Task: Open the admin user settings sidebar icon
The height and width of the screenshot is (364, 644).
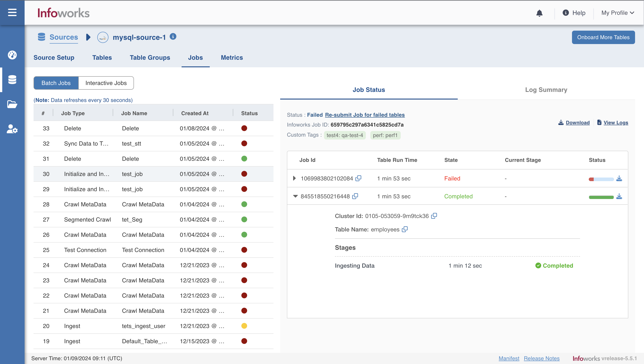Action: tap(12, 129)
